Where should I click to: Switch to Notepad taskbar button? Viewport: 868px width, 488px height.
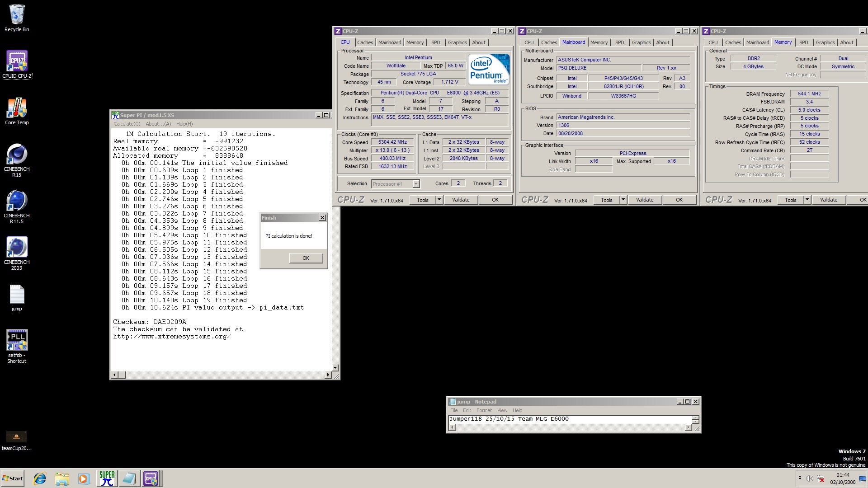(x=129, y=479)
